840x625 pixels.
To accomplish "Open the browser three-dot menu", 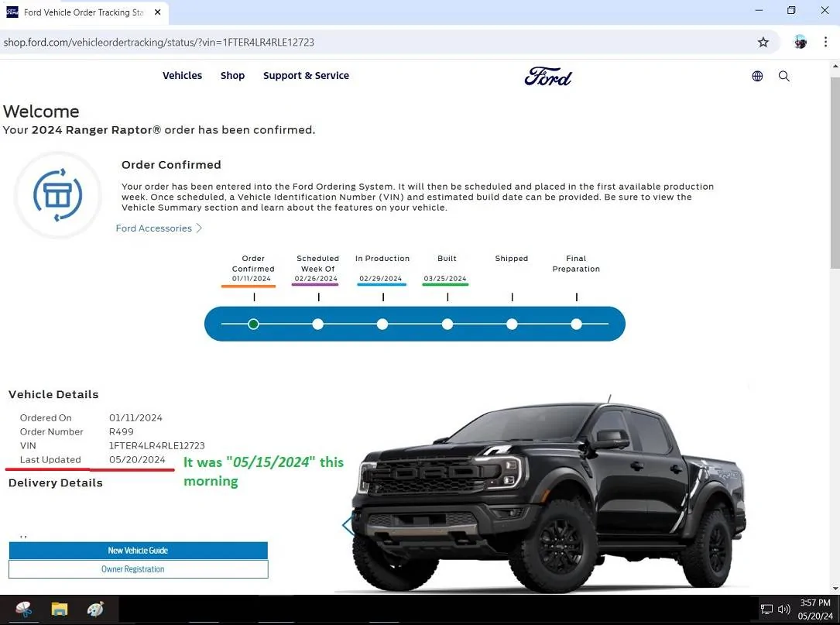I will (825, 43).
